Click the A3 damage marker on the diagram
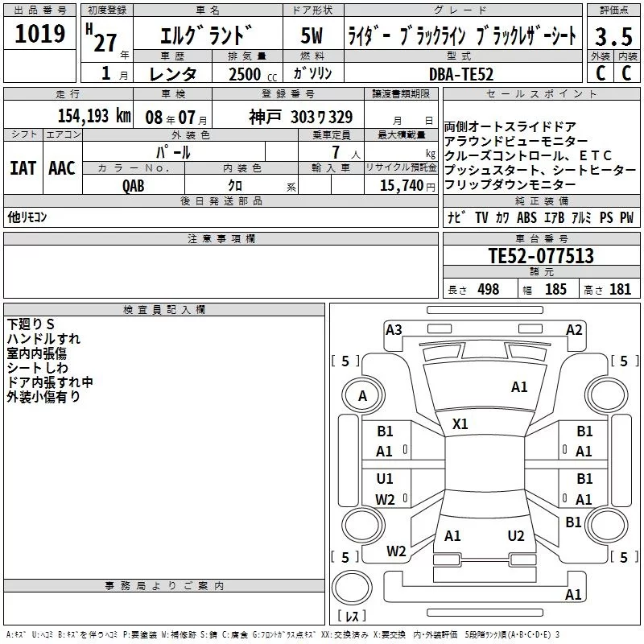The height and width of the screenshot is (644, 644). [394, 329]
